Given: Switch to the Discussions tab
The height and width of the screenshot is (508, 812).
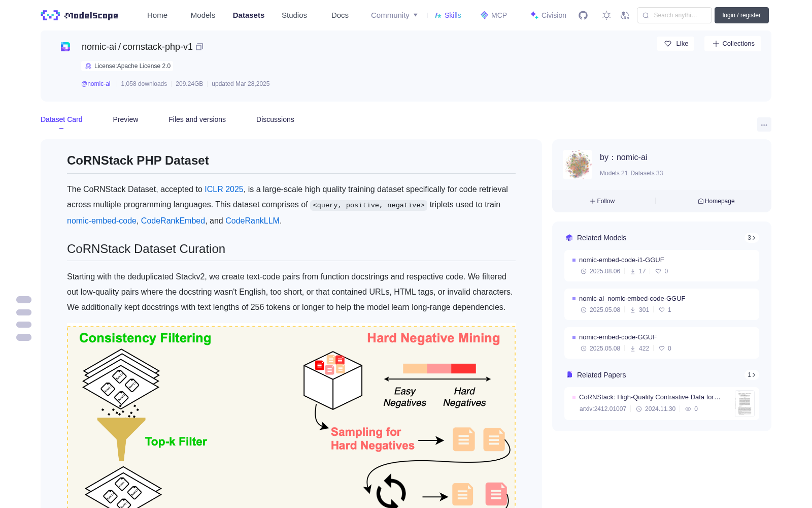Looking at the screenshot, I should tap(275, 119).
